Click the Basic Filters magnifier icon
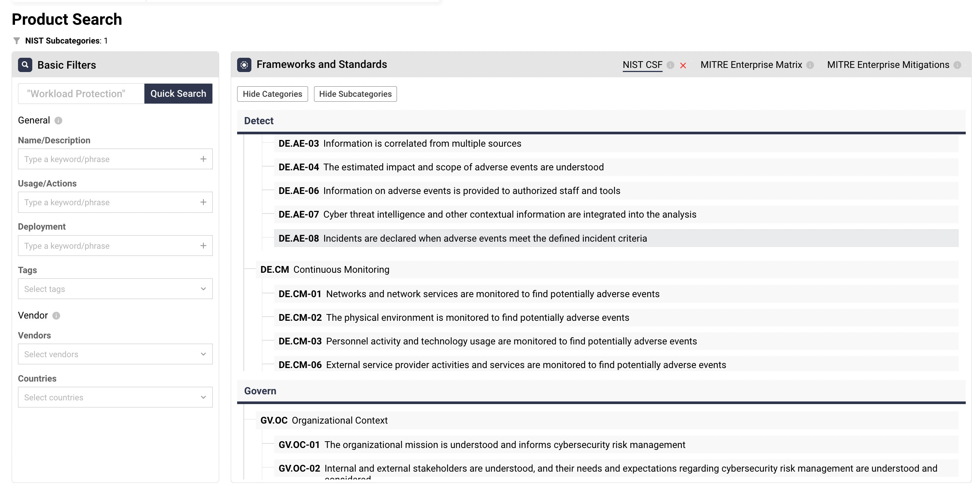 point(25,65)
